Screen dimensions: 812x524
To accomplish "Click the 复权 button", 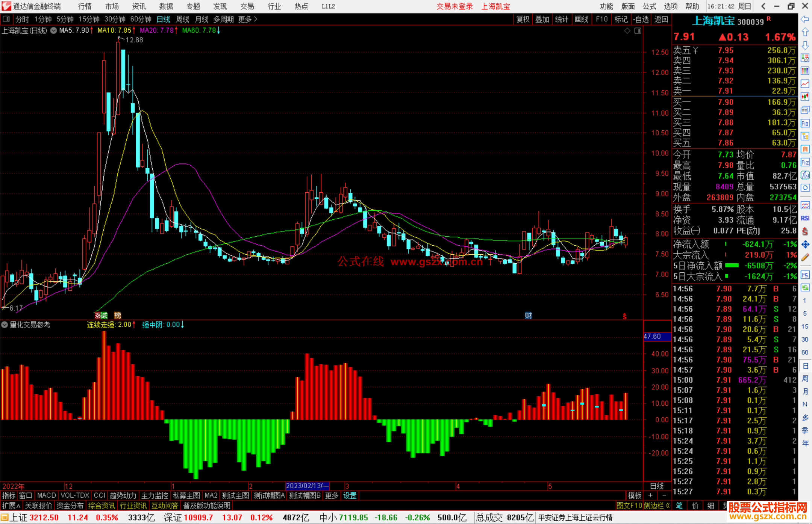I will coord(523,19).
